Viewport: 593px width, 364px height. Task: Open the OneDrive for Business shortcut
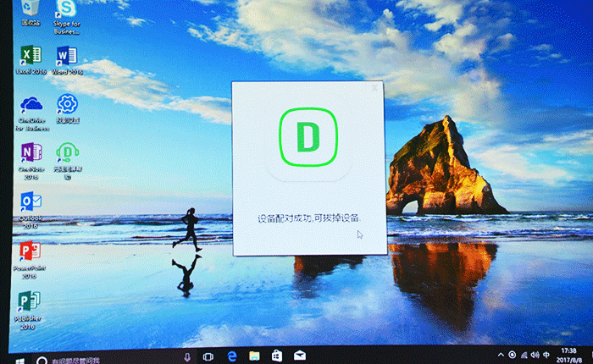[x=32, y=107]
